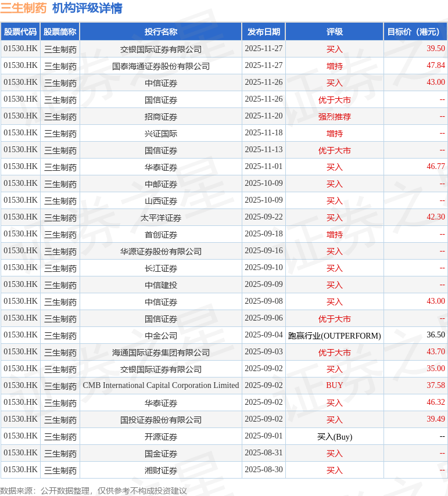Click 国金证券 broker name
This screenshot has width=448, height=496.
(x=161, y=454)
